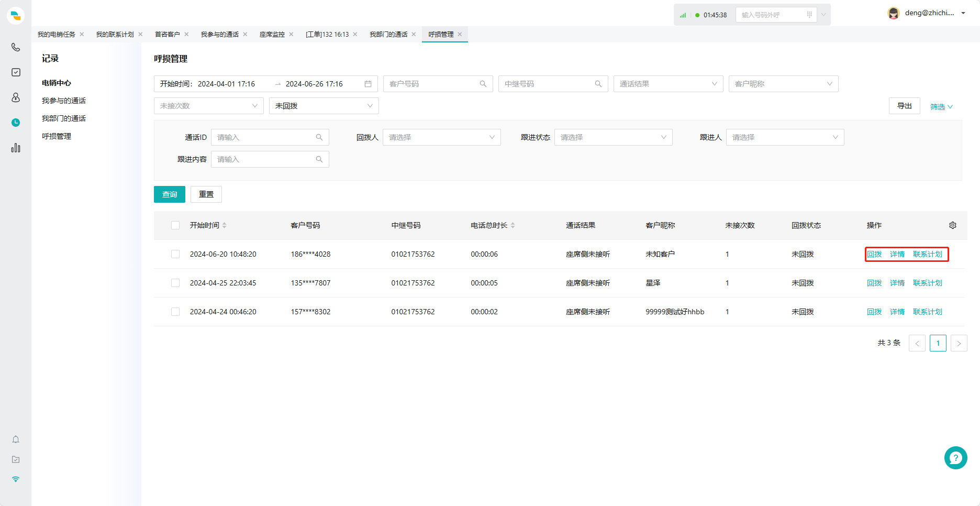Click the app logo at top left

tap(16, 16)
